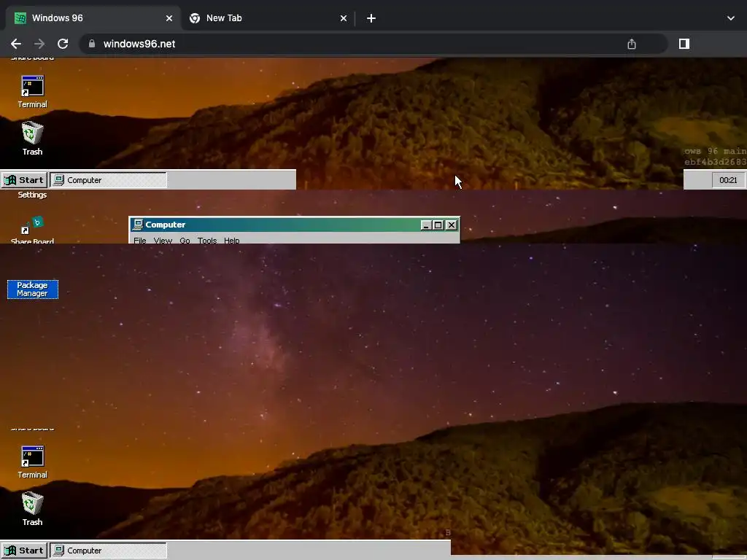Toggle the browser side panel icon
Viewport: 747px width, 560px height.
684,44
